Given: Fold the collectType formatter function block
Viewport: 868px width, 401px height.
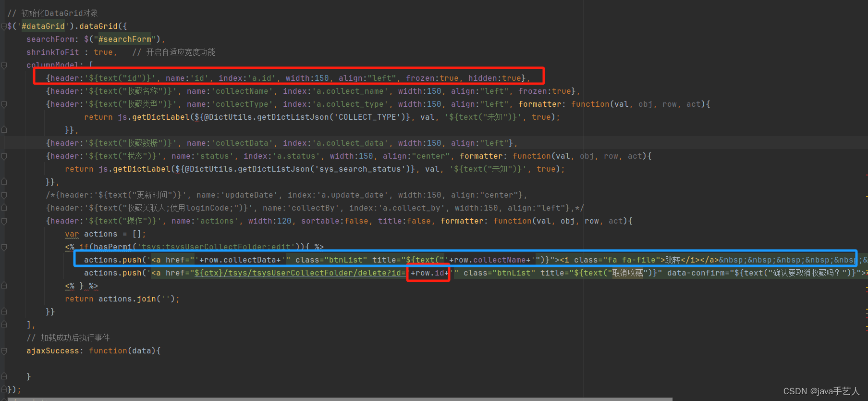Looking at the screenshot, I should point(4,104).
